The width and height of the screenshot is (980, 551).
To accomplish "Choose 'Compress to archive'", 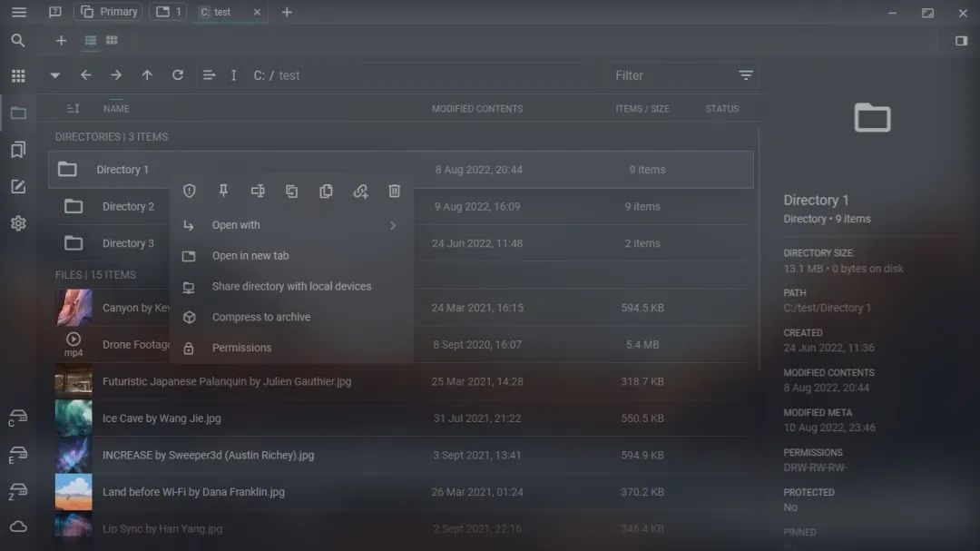I will pyautogui.click(x=291, y=317).
